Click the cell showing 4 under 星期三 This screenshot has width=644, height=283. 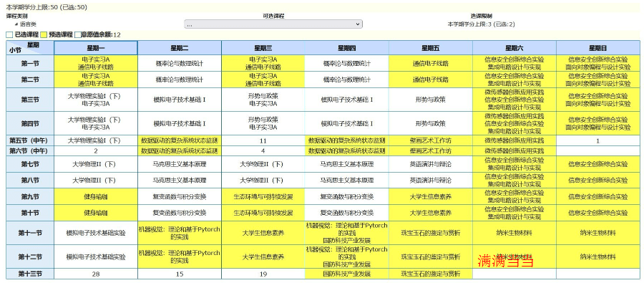[x=263, y=151]
